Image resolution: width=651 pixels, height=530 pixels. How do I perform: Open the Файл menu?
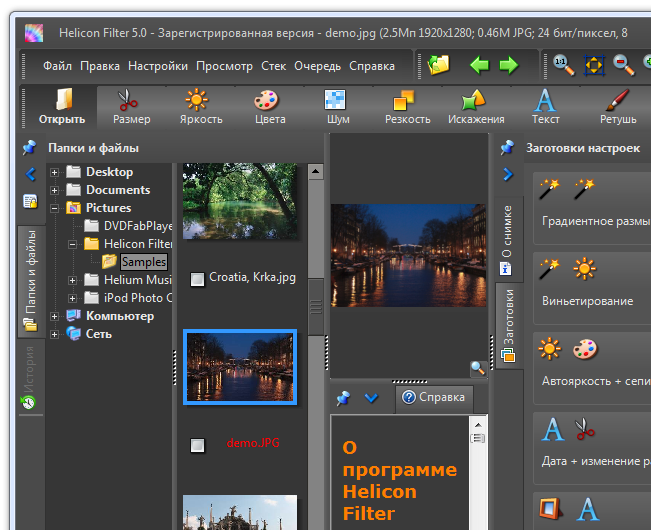57,66
